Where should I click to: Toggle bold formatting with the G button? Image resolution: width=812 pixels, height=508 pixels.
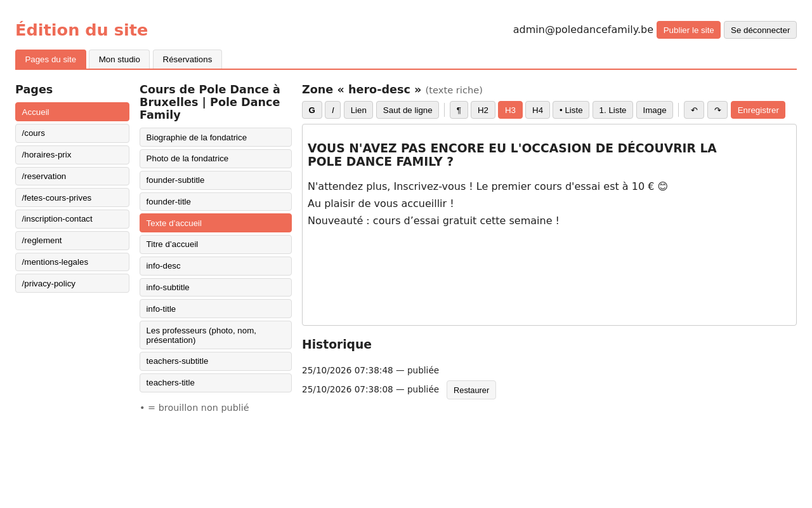point(312,110)
